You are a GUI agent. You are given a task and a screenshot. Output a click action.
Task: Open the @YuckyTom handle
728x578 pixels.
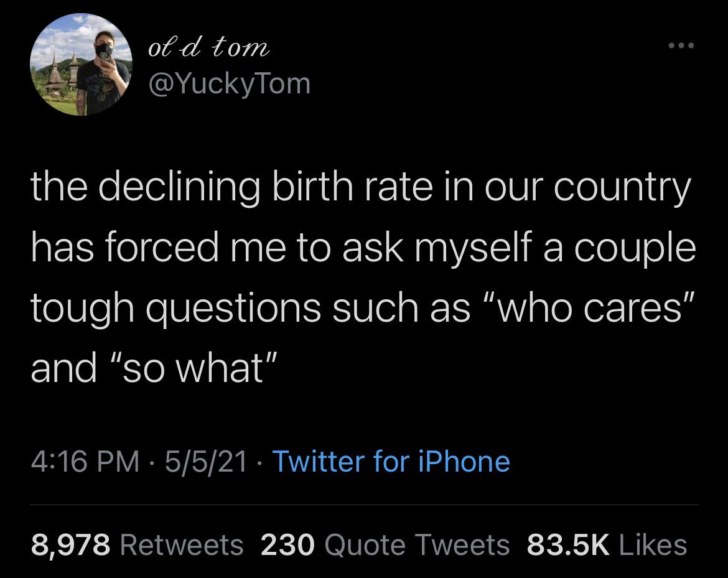coord(230,84)
